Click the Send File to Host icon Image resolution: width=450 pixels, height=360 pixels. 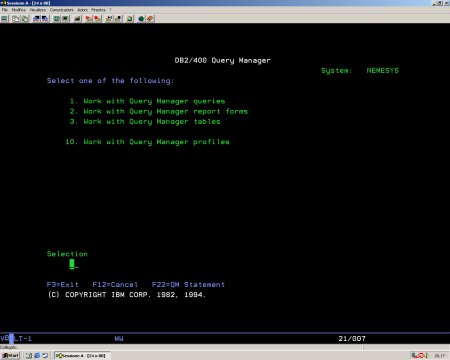[36, 19]
